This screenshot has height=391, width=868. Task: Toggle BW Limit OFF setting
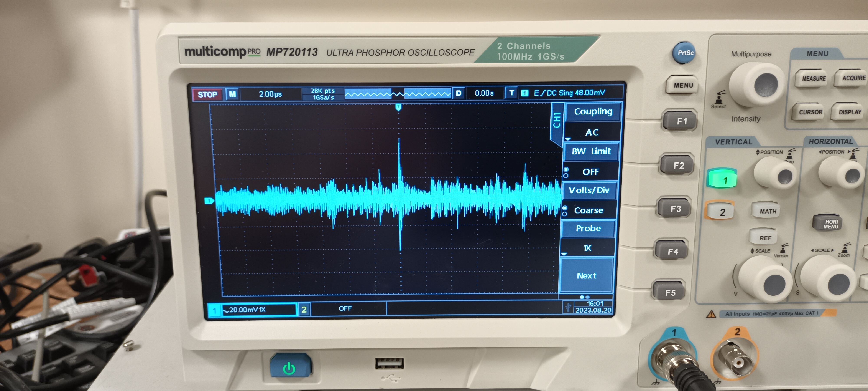(591, 172)
